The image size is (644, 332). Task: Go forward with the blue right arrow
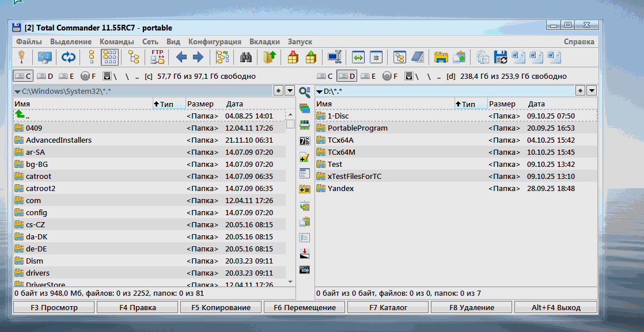click(198, 58)
